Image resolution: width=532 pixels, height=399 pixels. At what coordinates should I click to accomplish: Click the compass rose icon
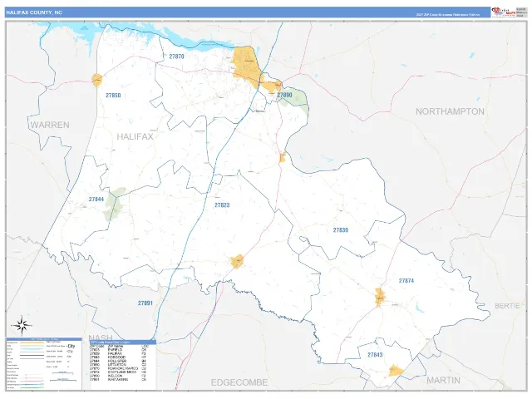point(22,325)
